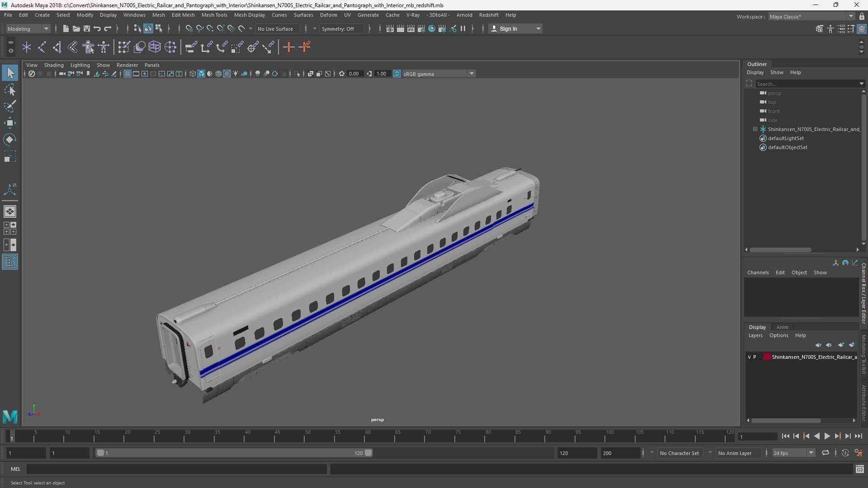
Task: Switch to the four-view layout
Action: click(x=10, y=228)
